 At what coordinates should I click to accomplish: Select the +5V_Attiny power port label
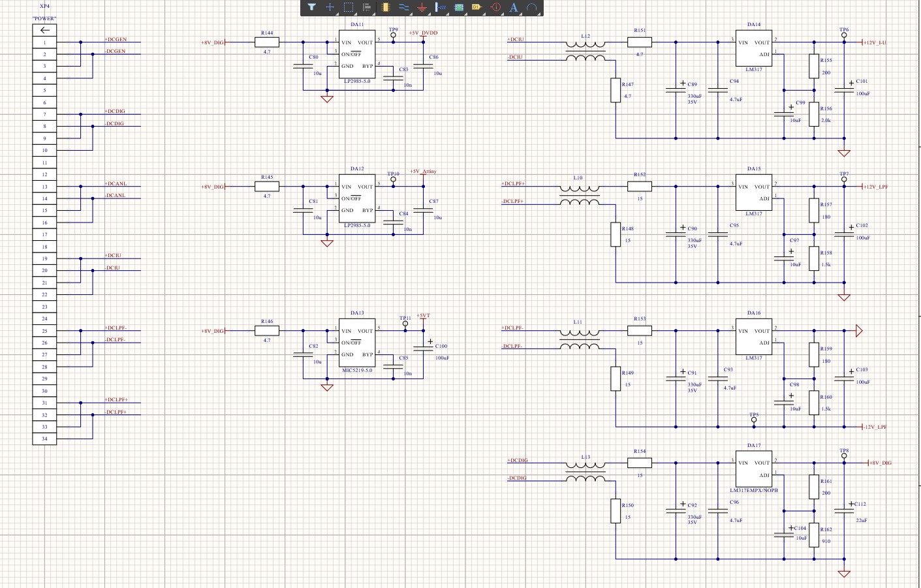424,171
